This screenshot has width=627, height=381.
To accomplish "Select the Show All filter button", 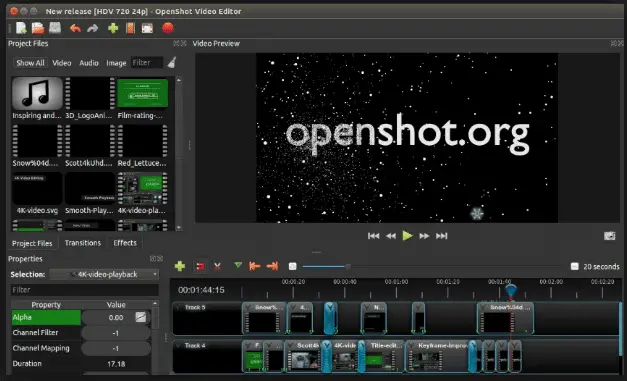I will 30,63.
